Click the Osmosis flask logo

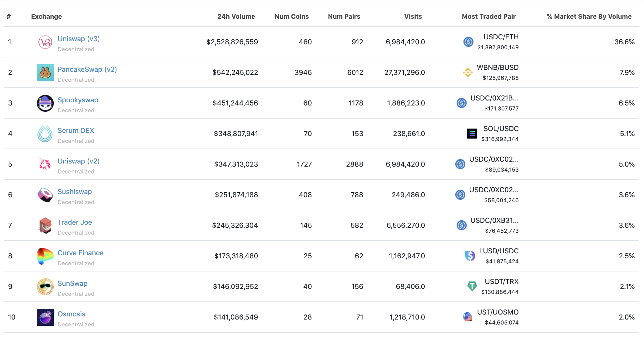tap(45, 317)
